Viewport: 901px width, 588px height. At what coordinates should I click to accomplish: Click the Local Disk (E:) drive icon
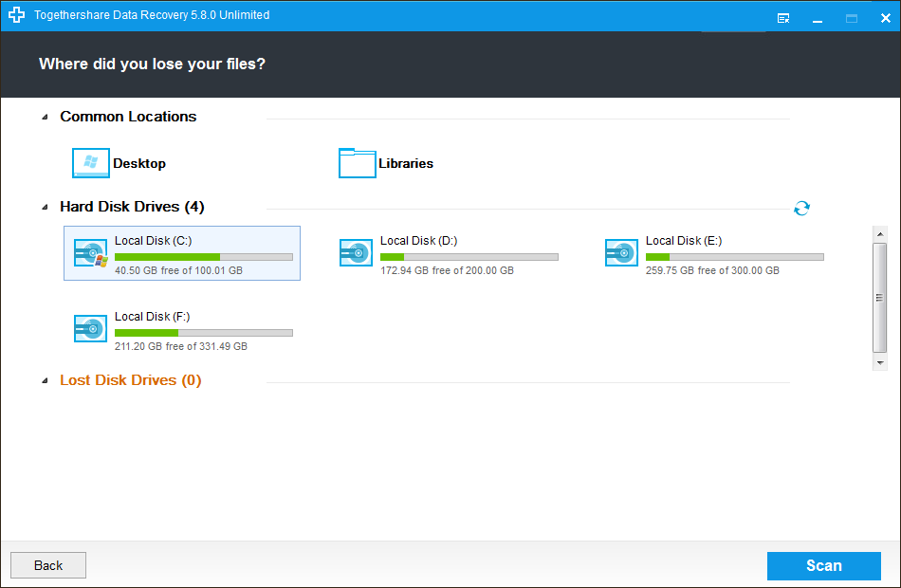tap(622, 253)
